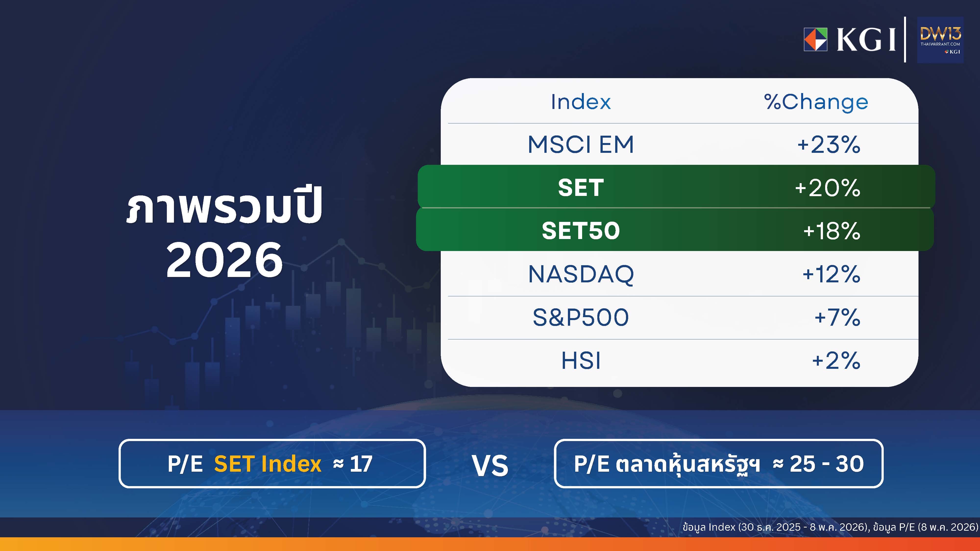Click the +20% SET change value
The height and width of the screenshot is (551, 980).
pyautogui.click(x=827, y=188)
